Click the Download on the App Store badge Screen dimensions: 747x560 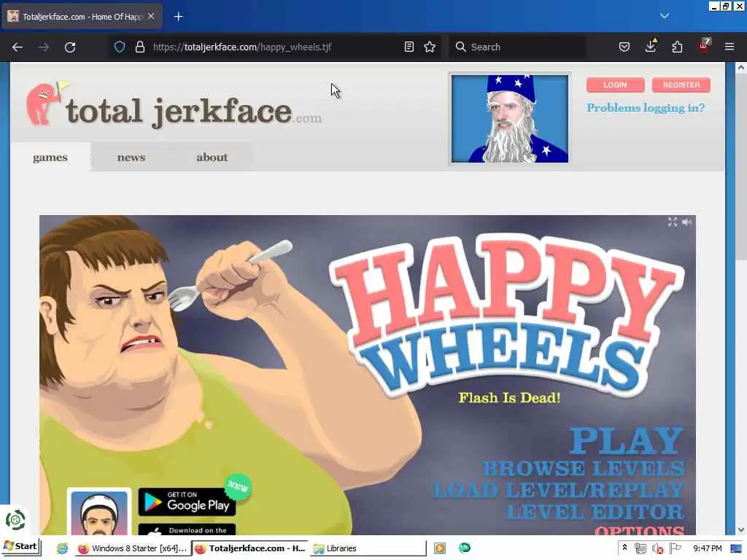pyautogui.click(x=187, y=529)
